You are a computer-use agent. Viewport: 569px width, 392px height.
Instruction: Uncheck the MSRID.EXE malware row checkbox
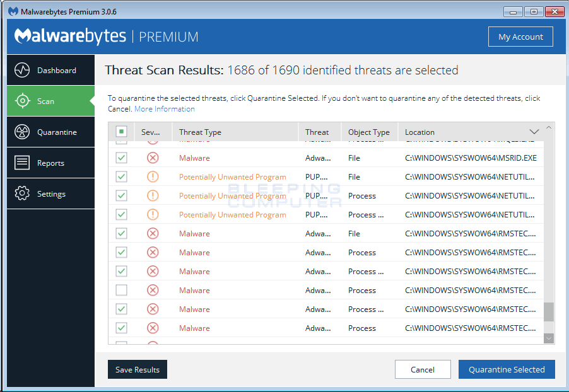pos(121,158)
